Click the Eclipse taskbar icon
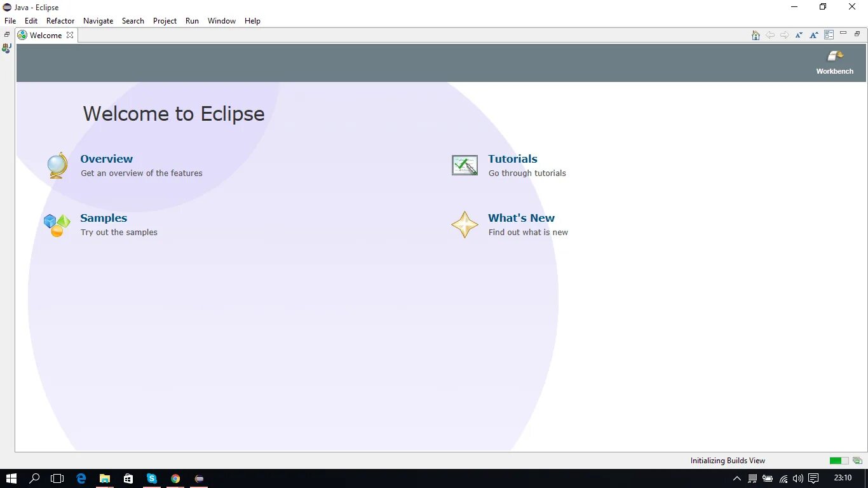Screen dimensions: 868x488 pos(199,478)
